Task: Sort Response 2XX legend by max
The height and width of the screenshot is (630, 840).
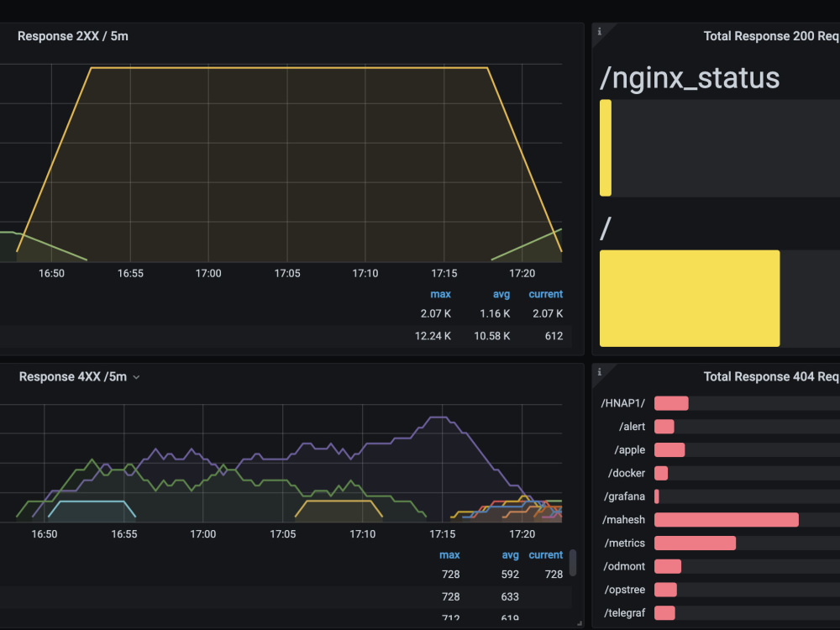Action: point(440,294)
